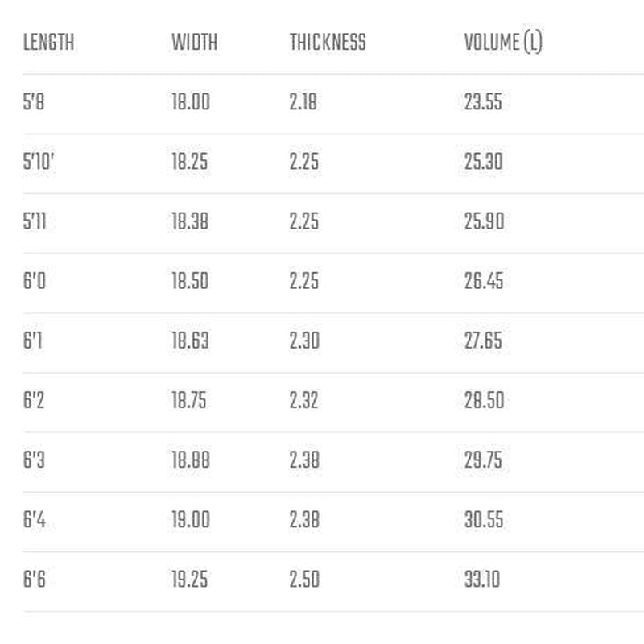This screenshot has width=644, height=644.
Task: Click volume value 26.45
Action: (484, 281)
